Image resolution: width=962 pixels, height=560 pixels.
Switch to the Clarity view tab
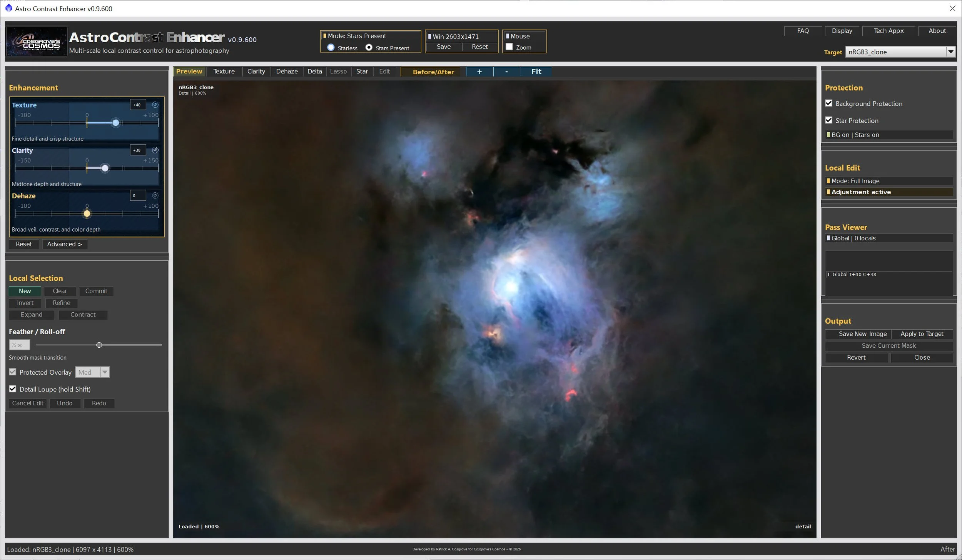[x=256, y=72]
